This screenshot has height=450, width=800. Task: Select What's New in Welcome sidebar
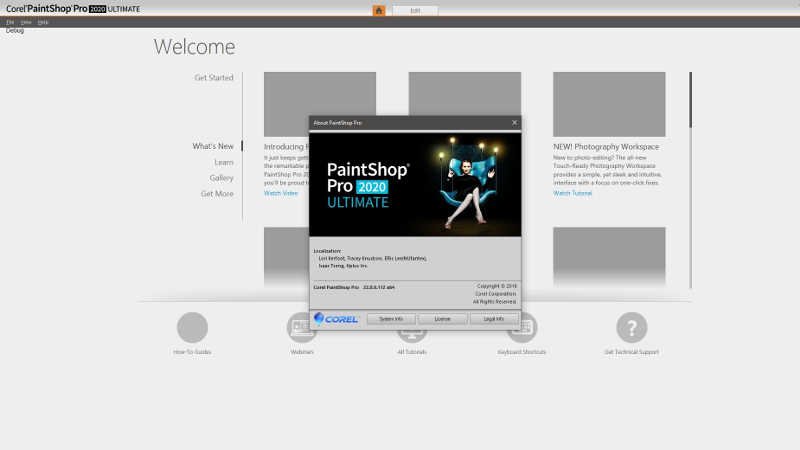[213, 146]
